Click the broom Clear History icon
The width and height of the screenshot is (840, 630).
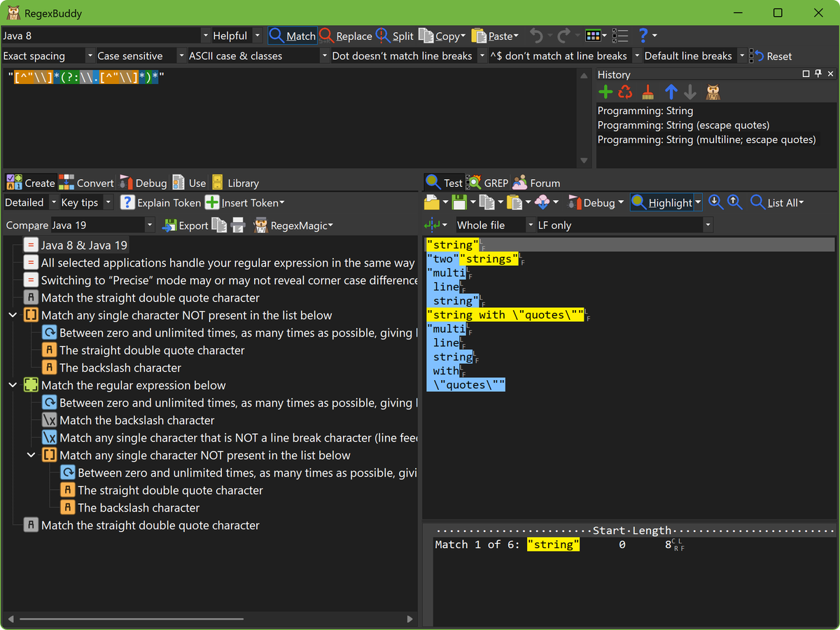tap(648, 92)
